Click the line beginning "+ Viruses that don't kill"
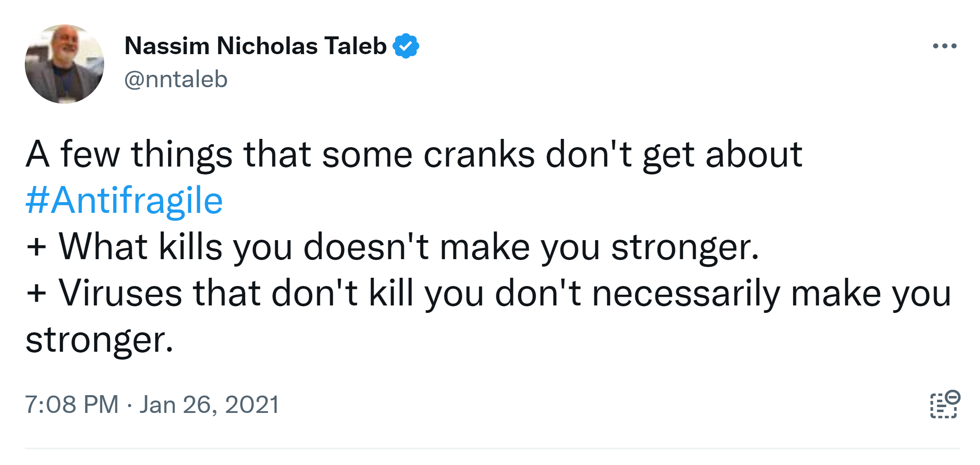The height and width of the screenshot is (465, 980). click(x=488, y=293)
